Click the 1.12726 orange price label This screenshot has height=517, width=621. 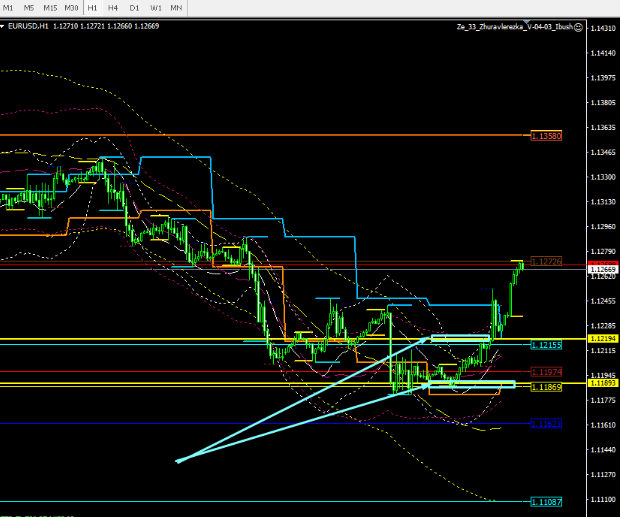click(546, 260)
